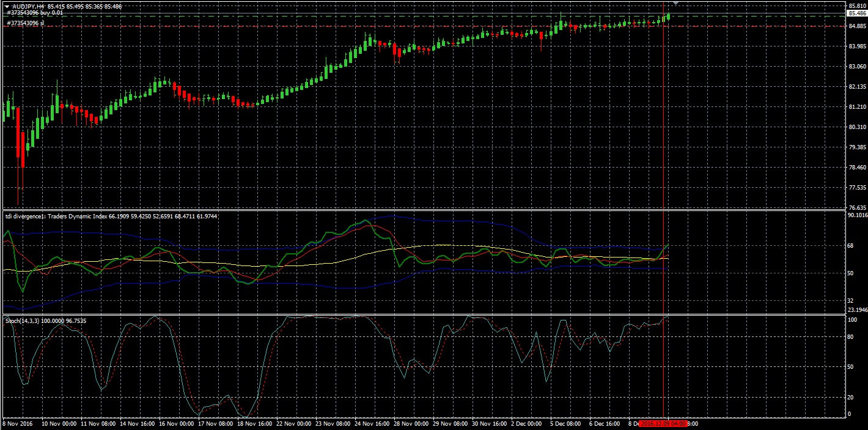The height and width of the screenshot is (430, 868).
Task: Click the "28 Nov 00:00" time axis label
Action: (412, 423)
